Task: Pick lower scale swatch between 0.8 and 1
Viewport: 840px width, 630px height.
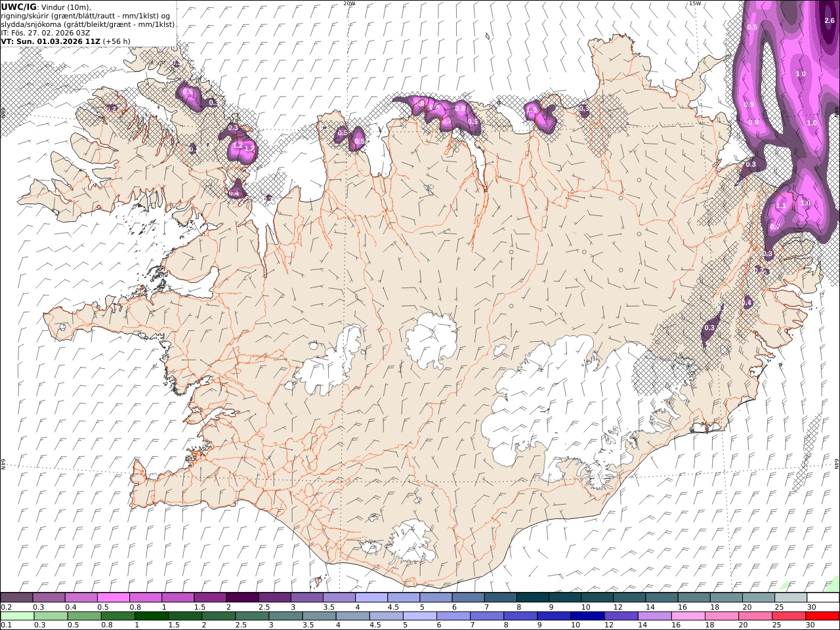Action: [x=118, y=616]
